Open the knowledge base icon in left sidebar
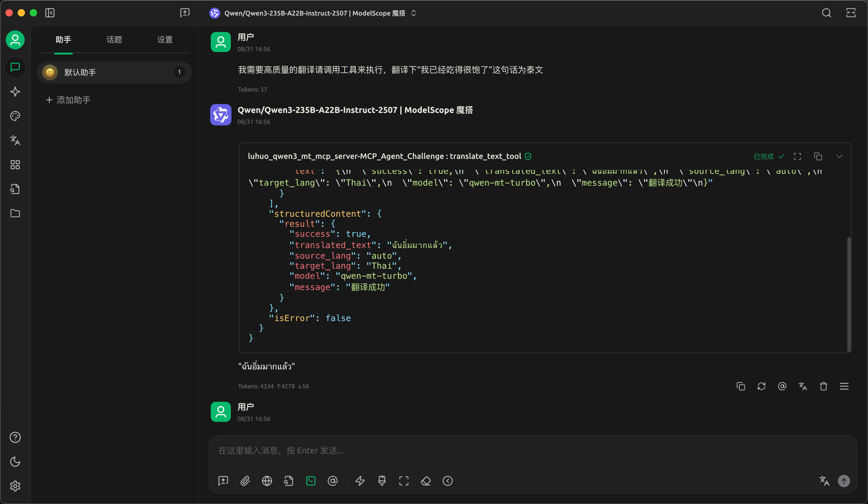868x504 pixels. coord(15,189)
